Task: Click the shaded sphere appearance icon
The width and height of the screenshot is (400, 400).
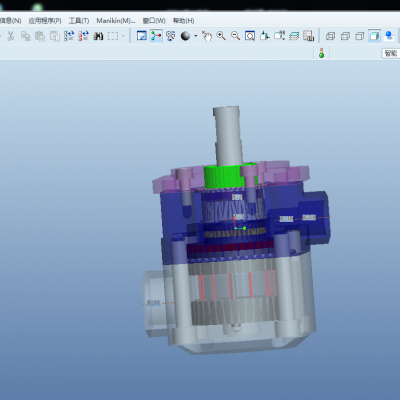Action: pos(185,36)
